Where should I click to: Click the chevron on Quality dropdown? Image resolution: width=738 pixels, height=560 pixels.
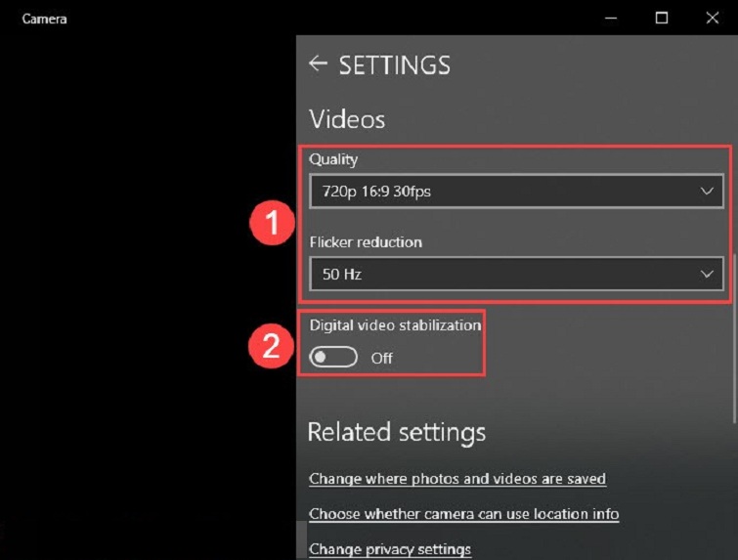point(708,192)
